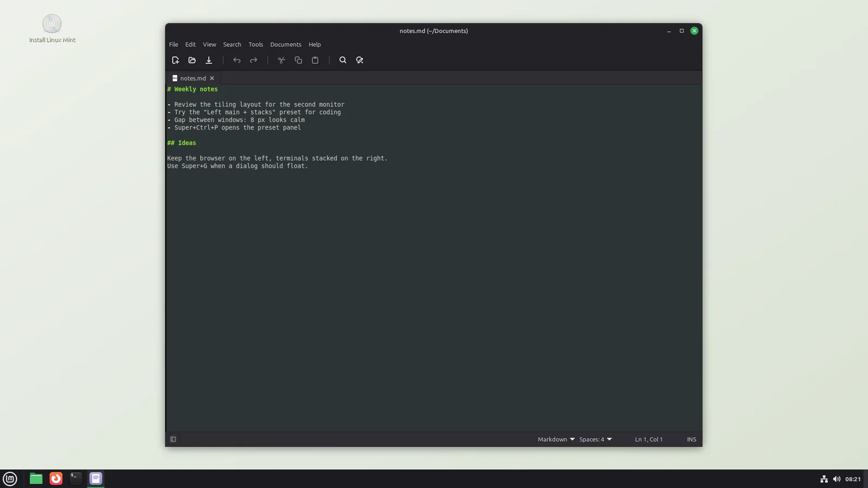Cut selection with the scissors icon

(281, 60)
